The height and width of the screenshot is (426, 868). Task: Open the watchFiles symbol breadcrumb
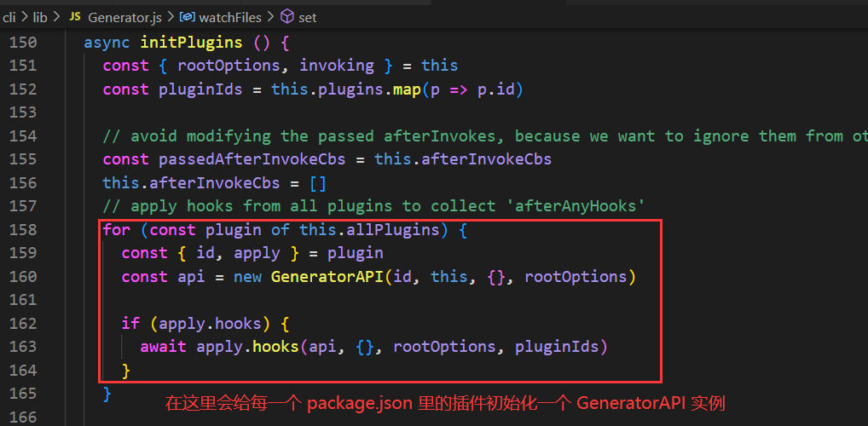[229, 18]
